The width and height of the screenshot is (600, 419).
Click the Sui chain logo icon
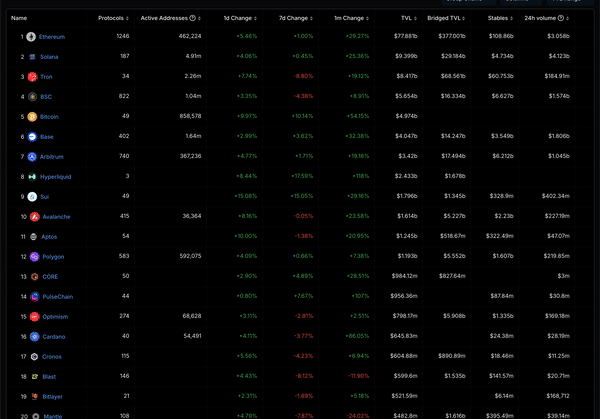coord(33,197)
